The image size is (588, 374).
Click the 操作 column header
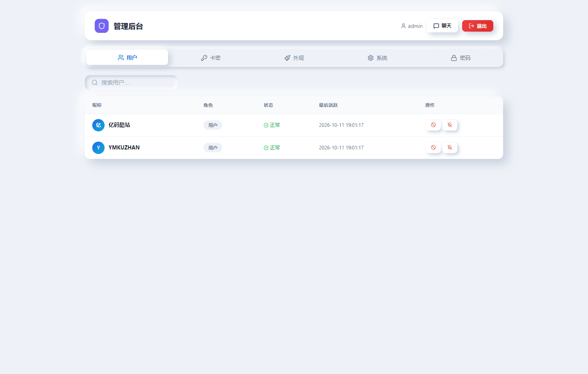pos(430,105)
